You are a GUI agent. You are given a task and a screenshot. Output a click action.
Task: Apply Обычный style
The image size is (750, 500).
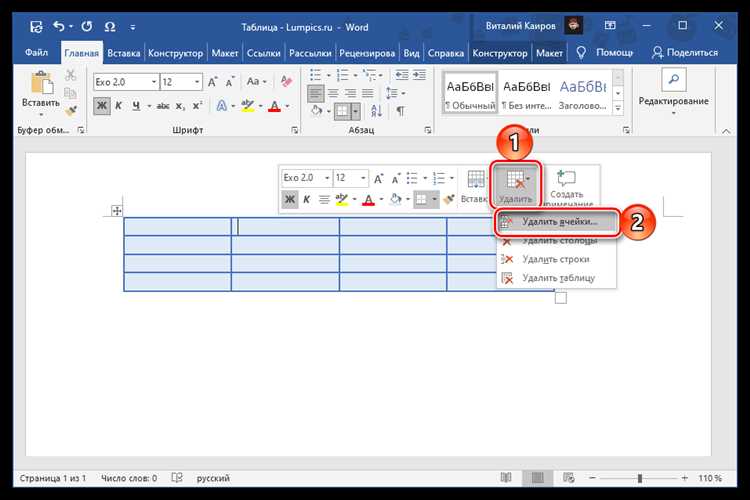point(470,93)
